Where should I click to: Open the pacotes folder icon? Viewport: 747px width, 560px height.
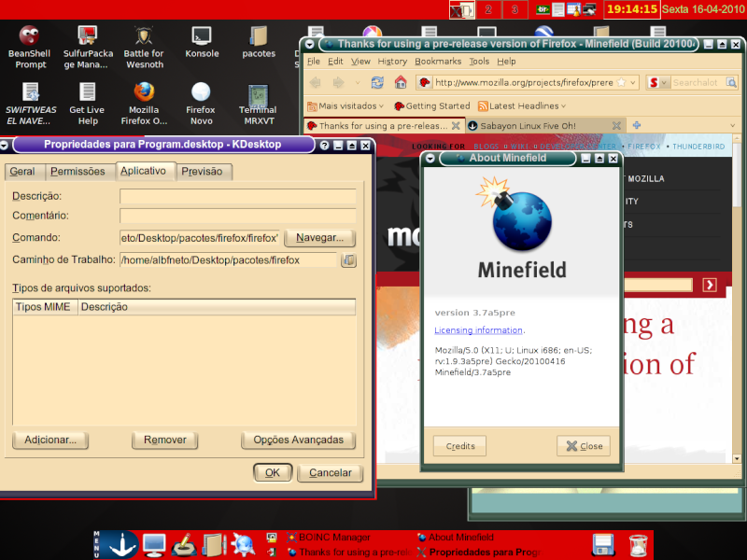click(x=259, y=42)
